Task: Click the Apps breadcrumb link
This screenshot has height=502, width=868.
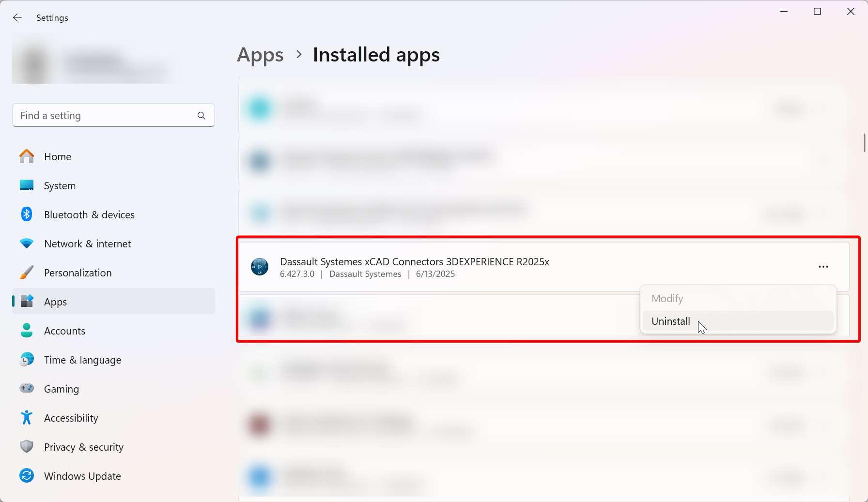Action: click(260, 55)
